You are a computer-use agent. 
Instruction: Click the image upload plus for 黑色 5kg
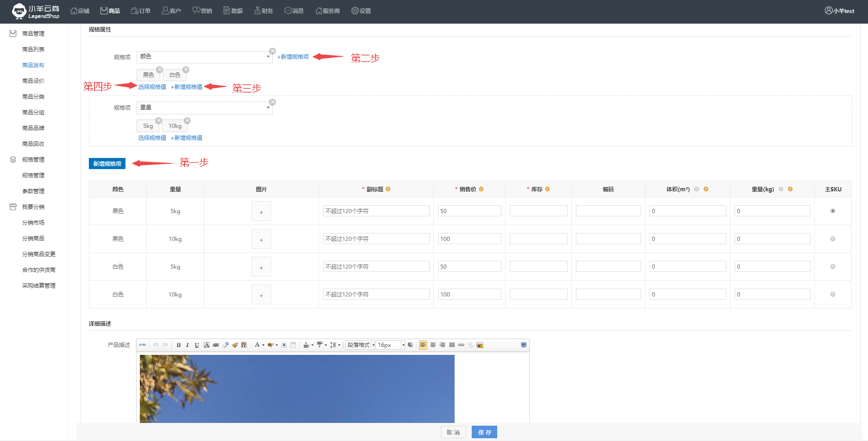coord(261,212)
